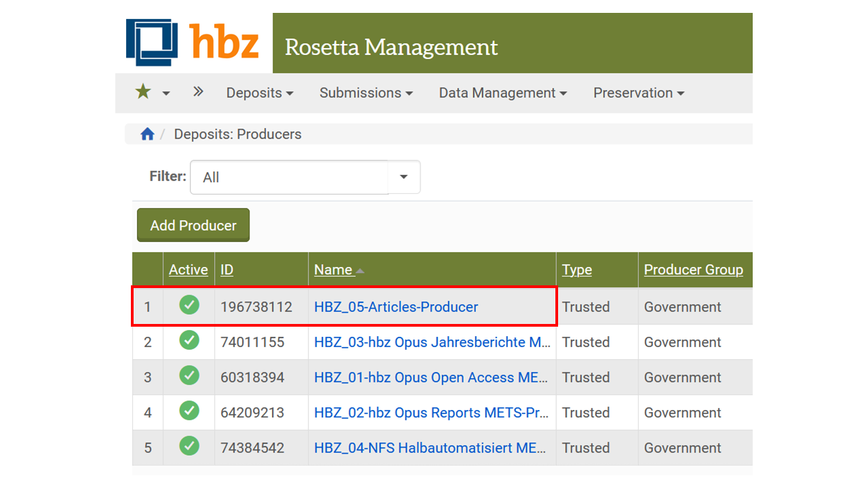
Task: Click active checkmark for ID 60318394
Action: click(x=189, y=375)
